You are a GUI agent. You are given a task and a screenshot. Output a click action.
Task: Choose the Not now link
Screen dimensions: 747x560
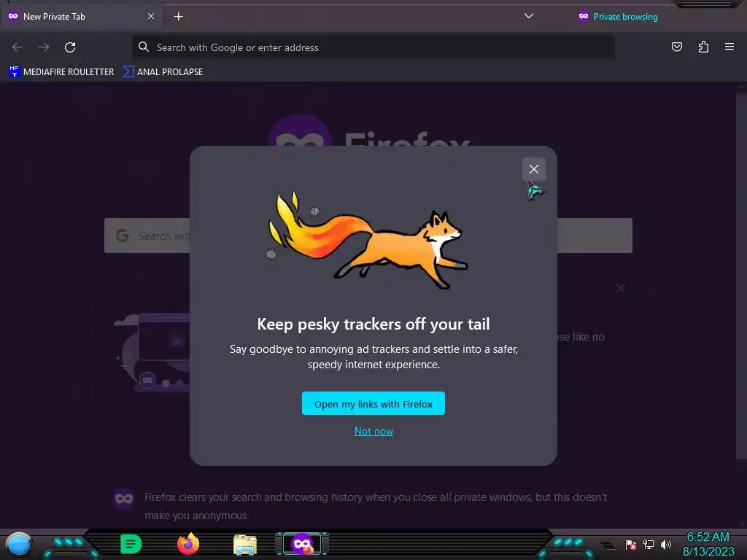point(373,431)
